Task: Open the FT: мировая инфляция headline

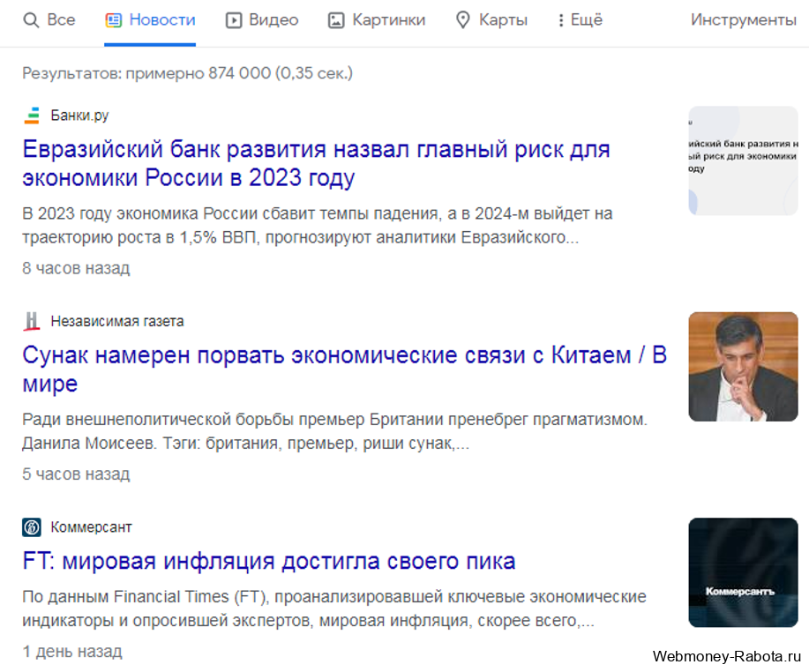Action: tap(269, 561)
